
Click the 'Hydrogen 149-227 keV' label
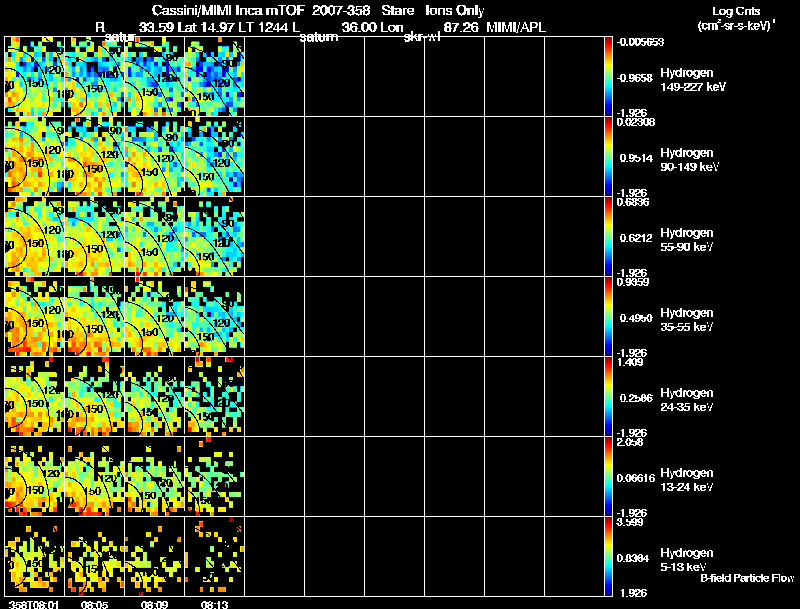pos(693,80)
